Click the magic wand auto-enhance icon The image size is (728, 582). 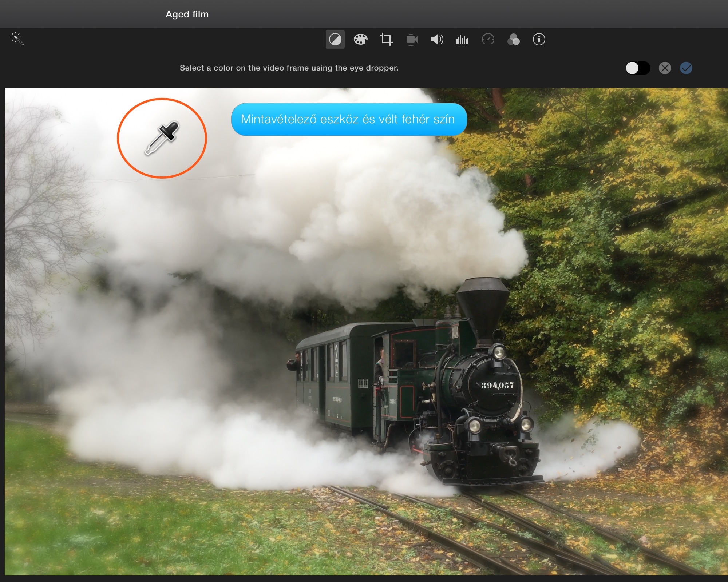(x=17, y=39)
